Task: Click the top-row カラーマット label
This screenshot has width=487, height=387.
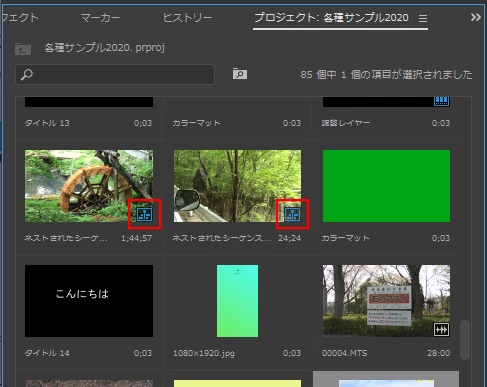Action: (196, 123)
